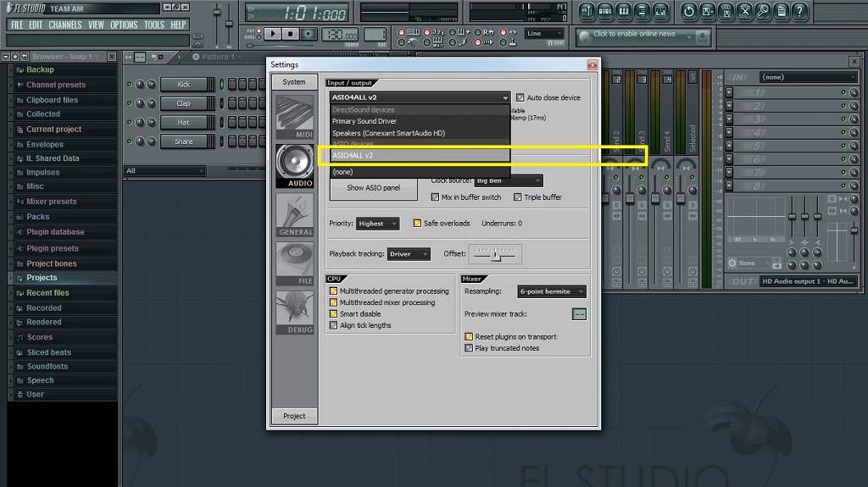Select the AUDIO settings speaker icon
This screenshot has height=487, width=868.
coord(295,165)
